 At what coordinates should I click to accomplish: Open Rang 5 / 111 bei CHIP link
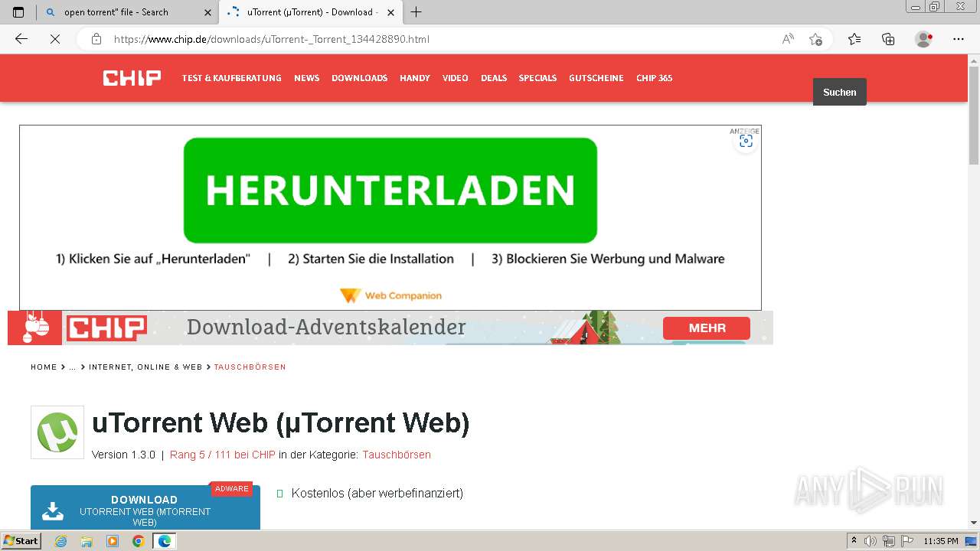[x=223, y=455]
